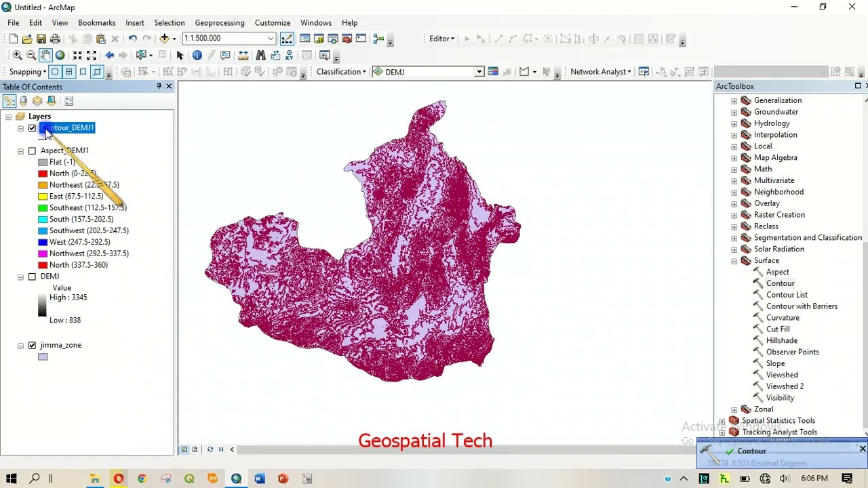Activate the Pan hand tool
This screenshot has width=868, height=488.
(x=45, y=55)
